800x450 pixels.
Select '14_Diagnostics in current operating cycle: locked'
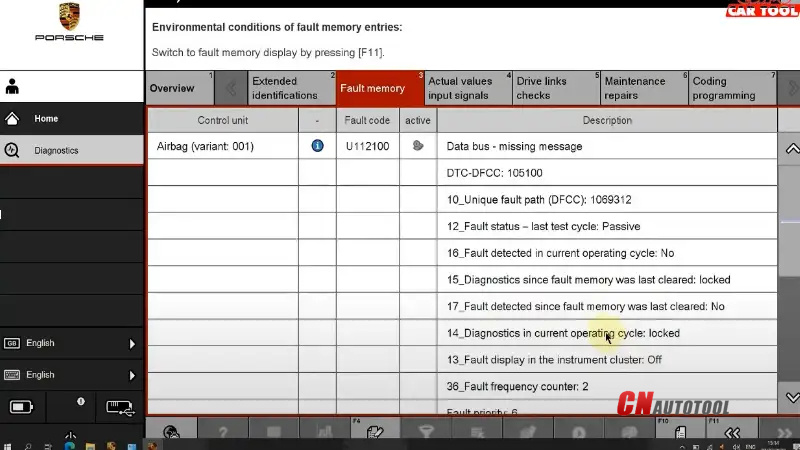tap(607, 333)
